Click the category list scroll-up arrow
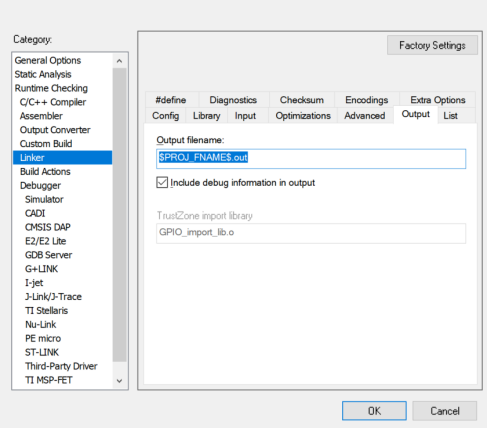 119,61
